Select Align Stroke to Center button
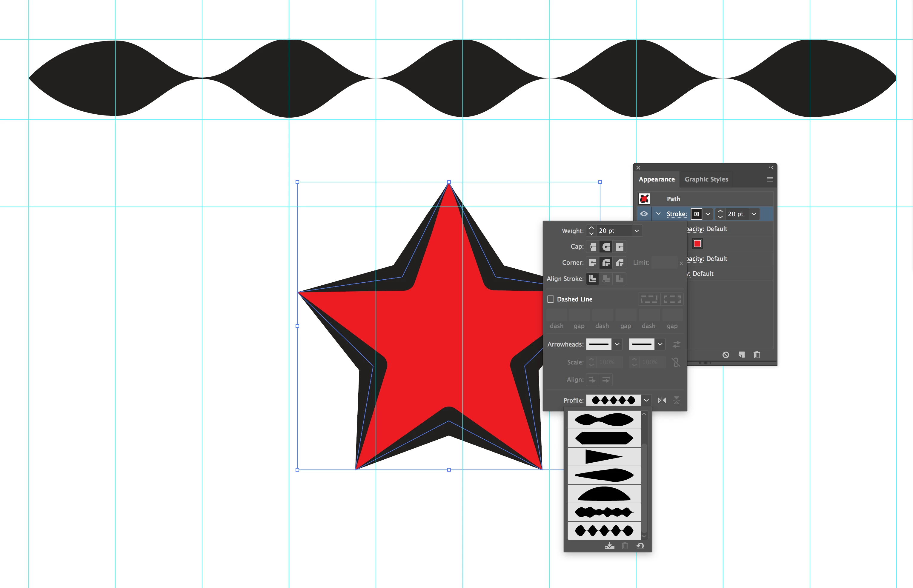The image size is (913, 588). click(593, 279)
